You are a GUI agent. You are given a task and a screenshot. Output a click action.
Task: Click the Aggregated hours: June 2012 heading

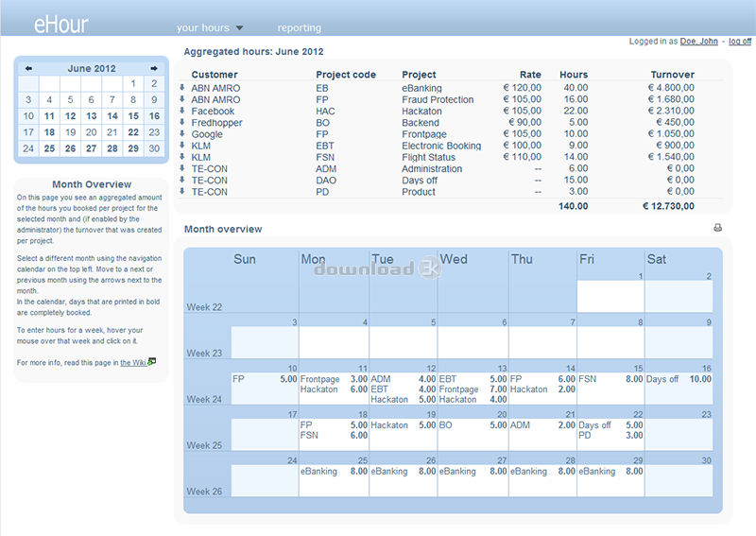click(253, 52)
